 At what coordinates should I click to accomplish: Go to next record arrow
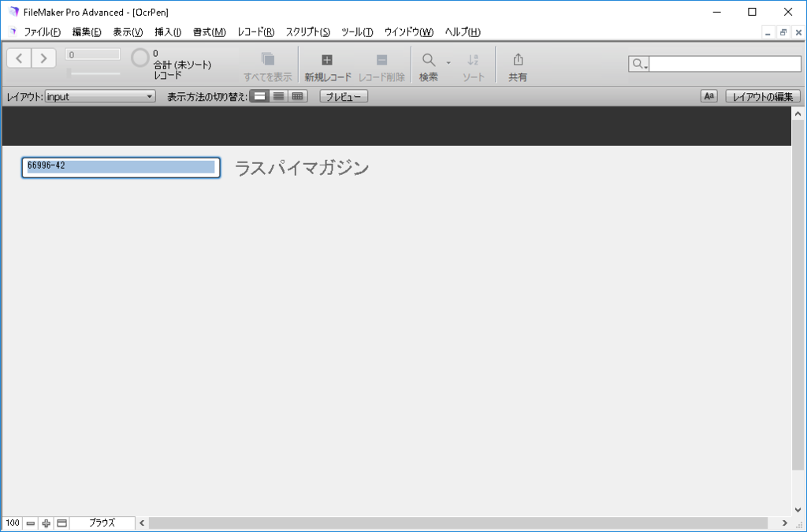click(44, 58)
